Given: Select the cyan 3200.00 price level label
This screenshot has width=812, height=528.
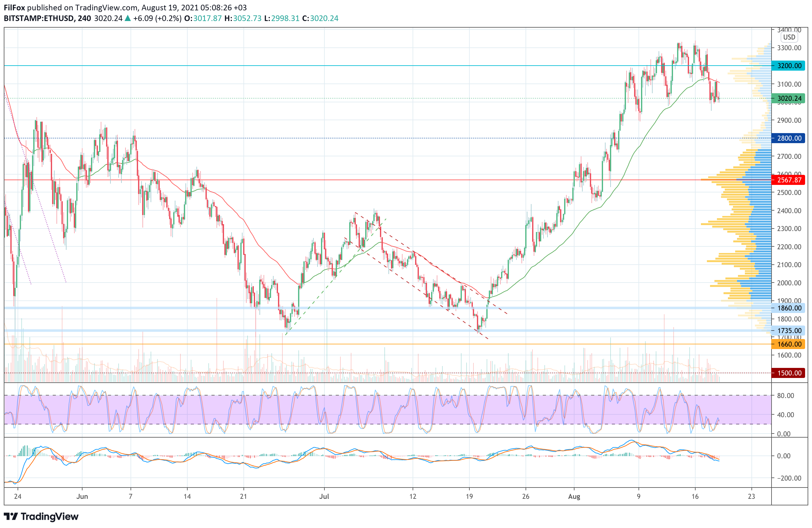Looking at the screenshot, I should [x=789, y=66].
